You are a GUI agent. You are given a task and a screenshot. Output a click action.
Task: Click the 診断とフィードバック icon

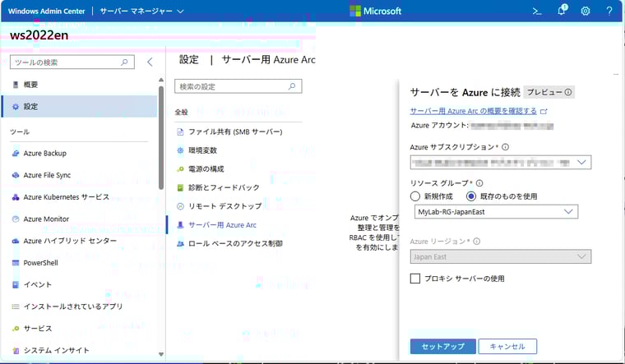tap(180, 187)
